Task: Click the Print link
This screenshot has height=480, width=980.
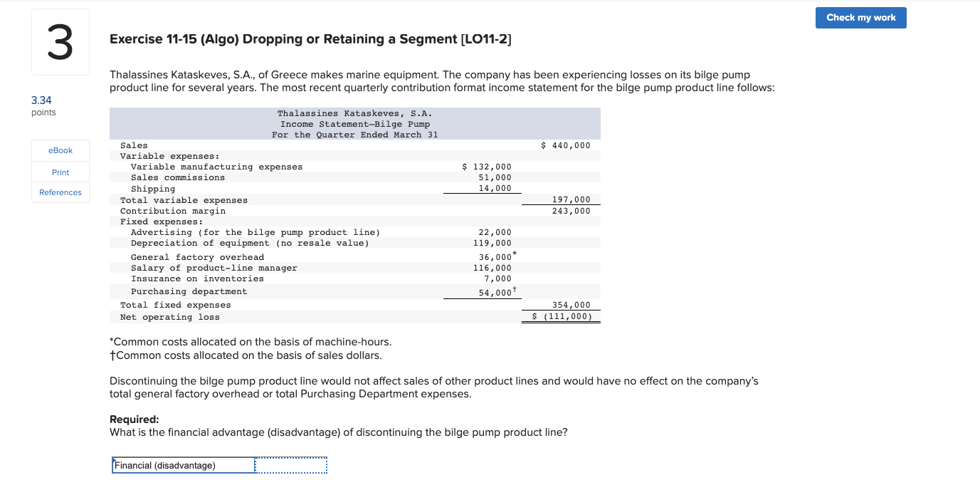Action: point(60,172)
